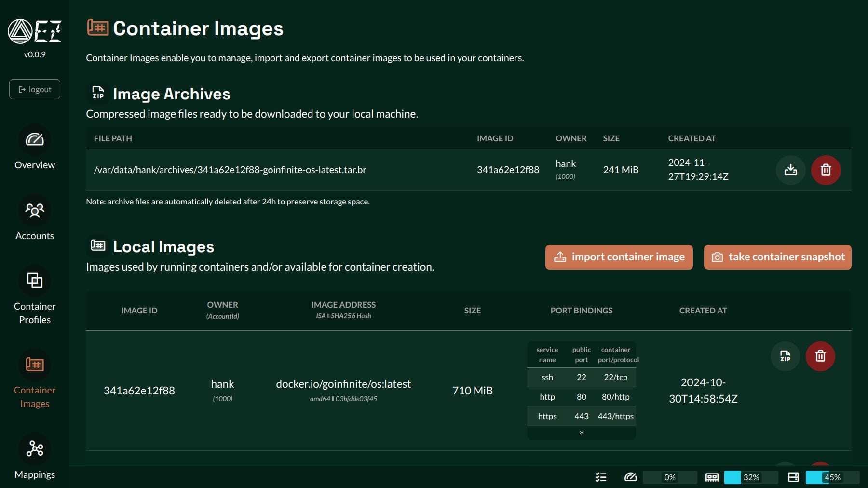
Task: Open the Mappings page
Action: coord(35,458)
